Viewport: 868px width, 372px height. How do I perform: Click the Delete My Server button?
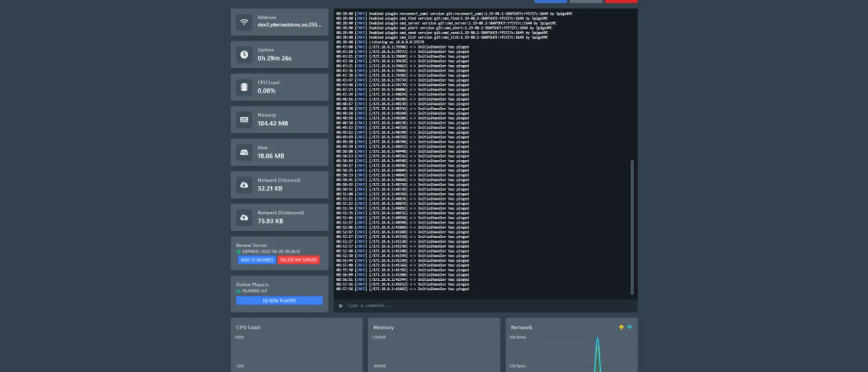(298, 260)
